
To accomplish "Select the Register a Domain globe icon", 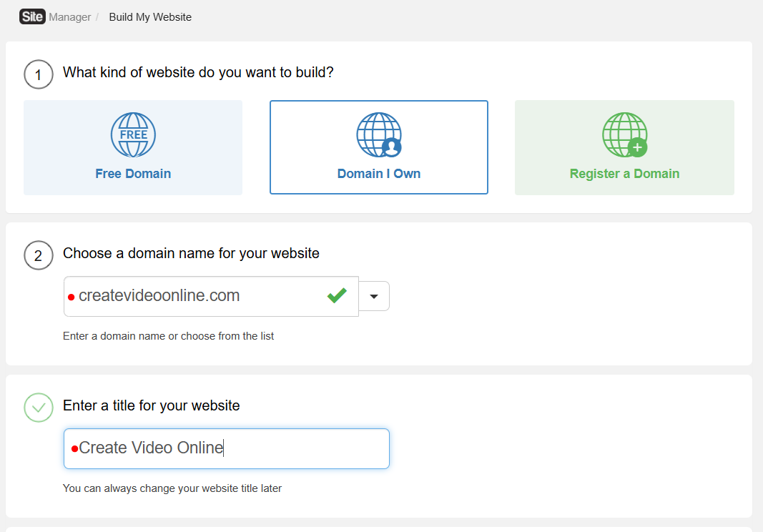I will [624, 134].
